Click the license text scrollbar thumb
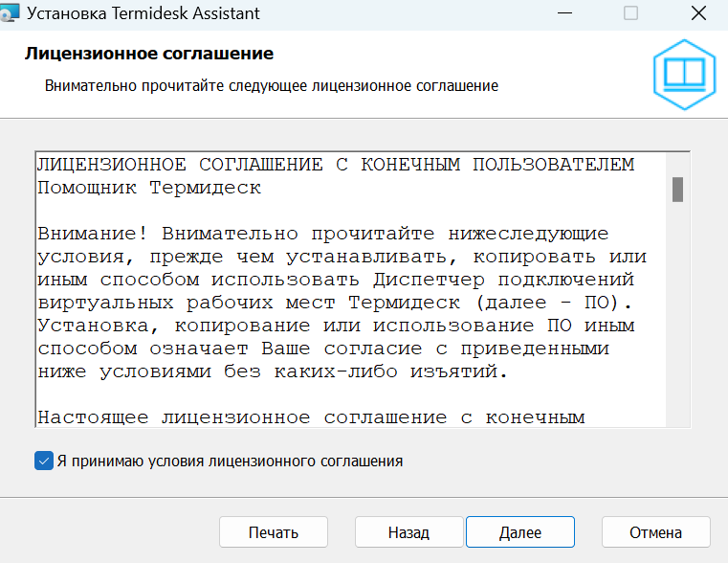The width and height of the screenshot is (728, 563). tap(677, 189)
